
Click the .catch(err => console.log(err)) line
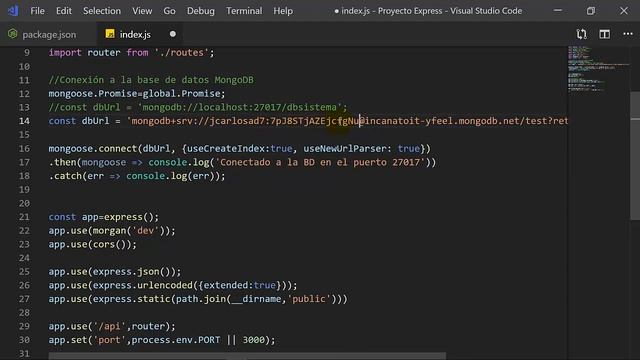[x=137, y=176]
